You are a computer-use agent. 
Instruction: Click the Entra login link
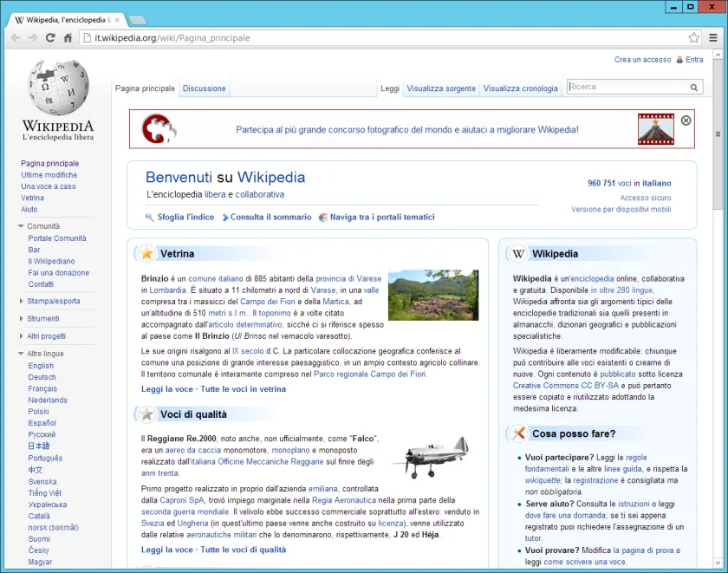(694, 60)
